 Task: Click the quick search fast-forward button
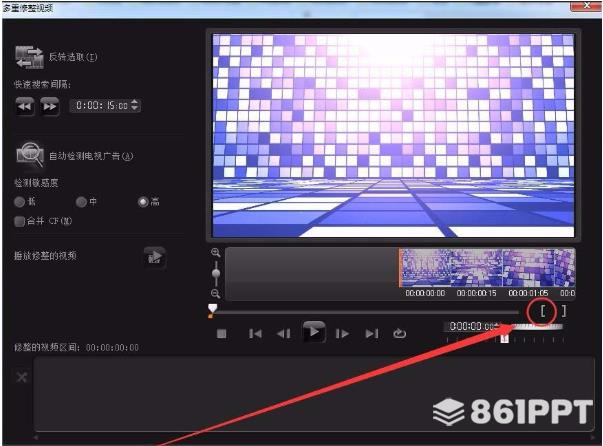(50, 106)
